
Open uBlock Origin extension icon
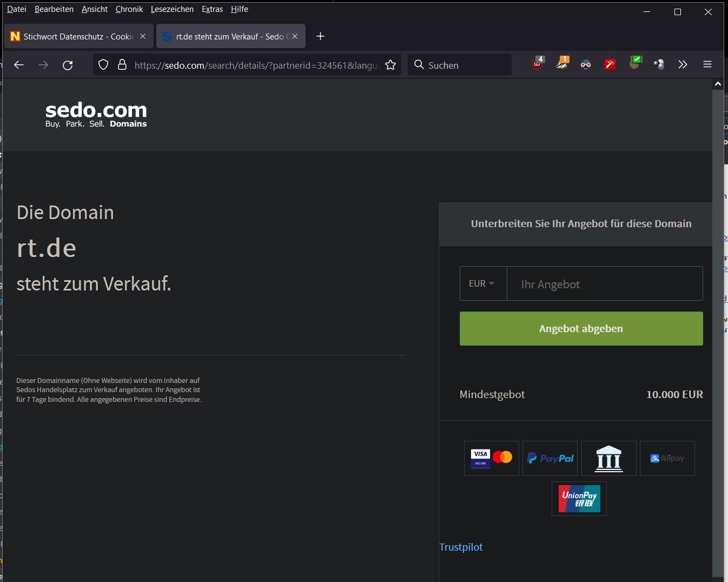pyautogui.click(x=538, y=64)
